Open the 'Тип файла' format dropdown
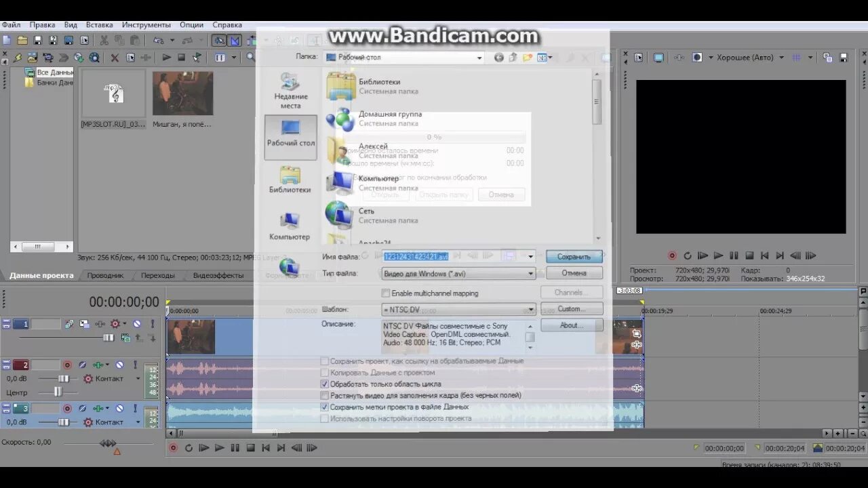The height and width of the screenshot is (488, 868). click(x=531, y=274)
